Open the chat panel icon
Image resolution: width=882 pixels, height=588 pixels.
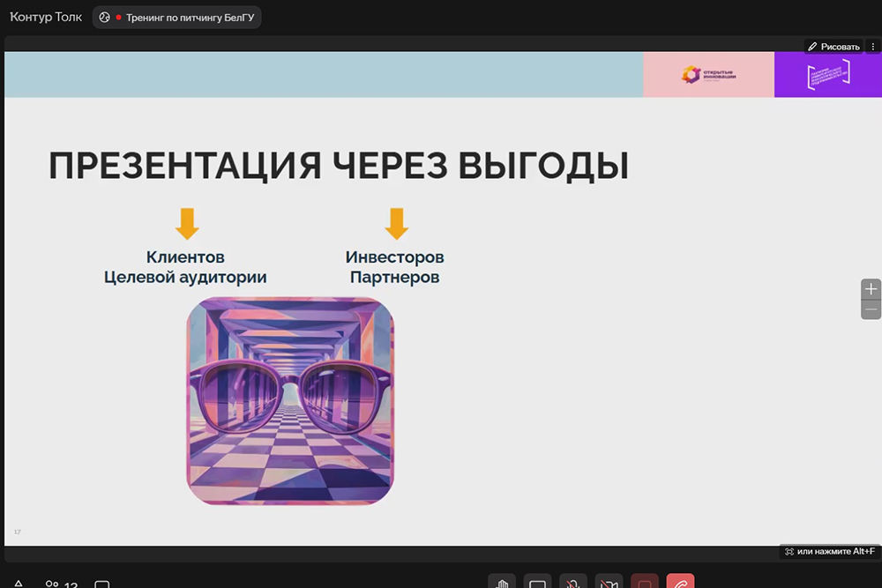(x=102, y=584)
